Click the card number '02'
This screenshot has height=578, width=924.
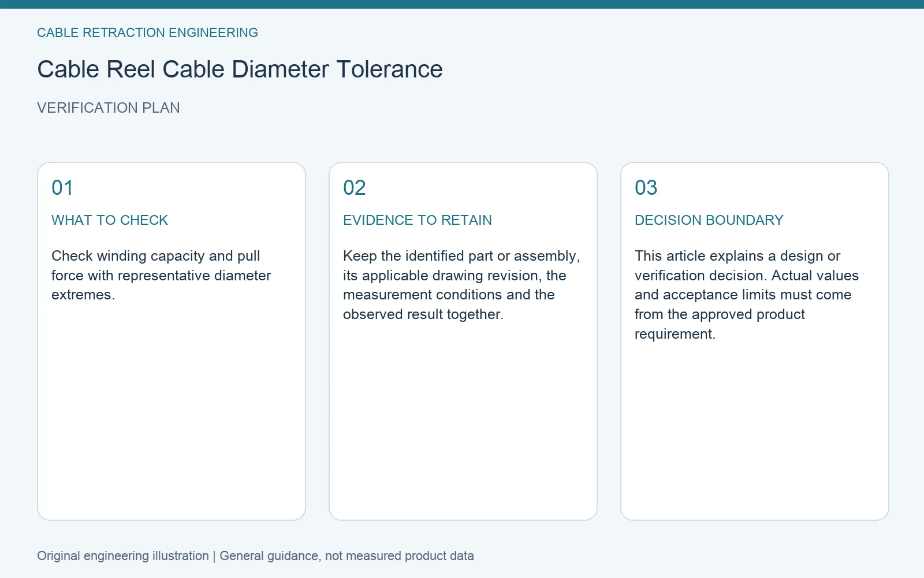[355, 188]
